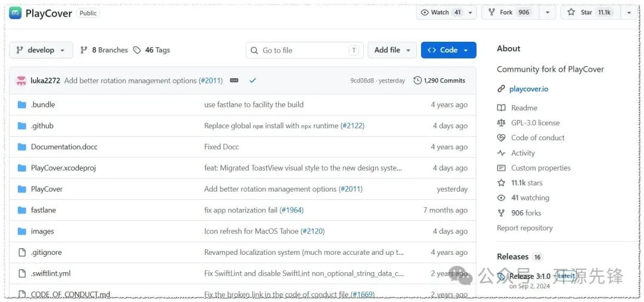Open the 'Fixed Docc' commit message

point(221,147)
